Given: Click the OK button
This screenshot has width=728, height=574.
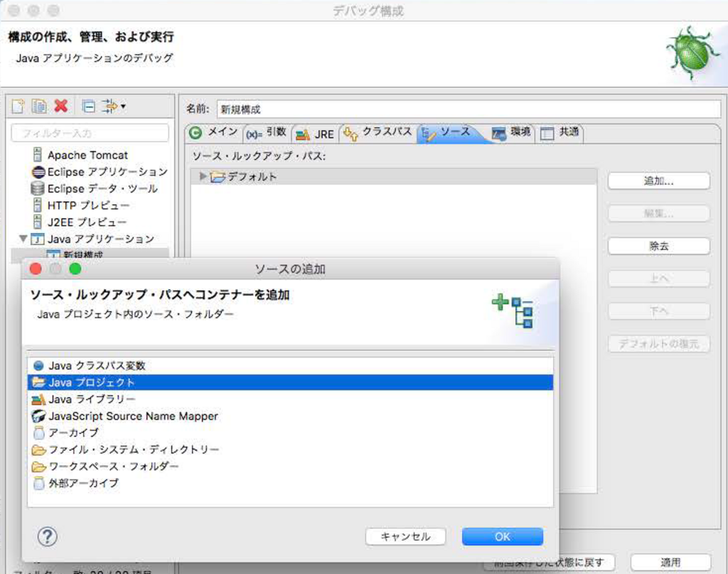Looking at the screenshot, I should click(503, 536).
